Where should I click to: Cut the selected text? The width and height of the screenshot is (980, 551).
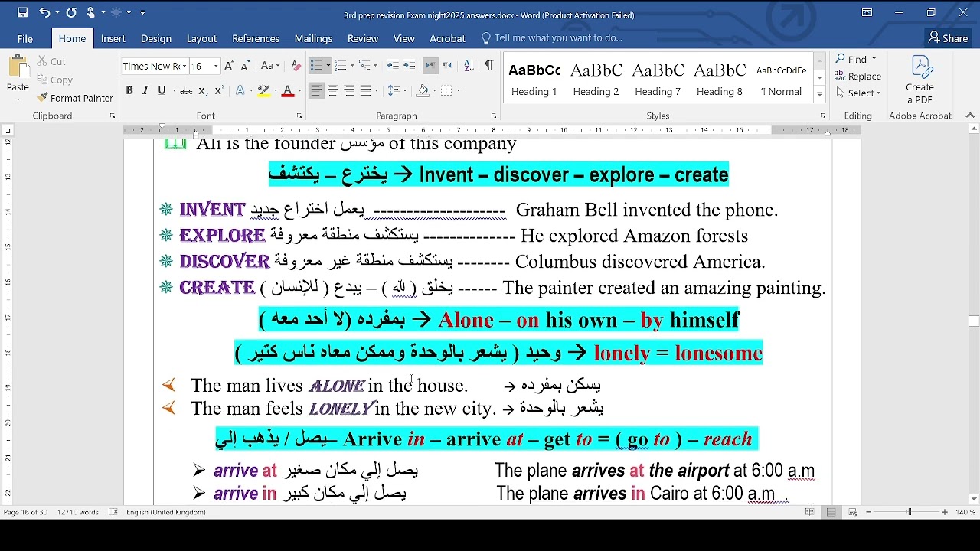(x=51, y=61)
